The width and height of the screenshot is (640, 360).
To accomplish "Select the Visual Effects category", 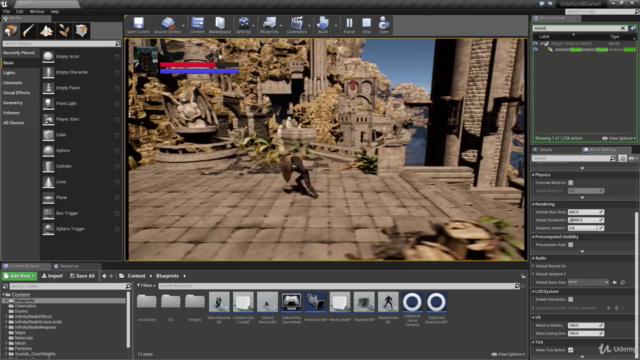I will pyautogui.click(x=16, y=93).
